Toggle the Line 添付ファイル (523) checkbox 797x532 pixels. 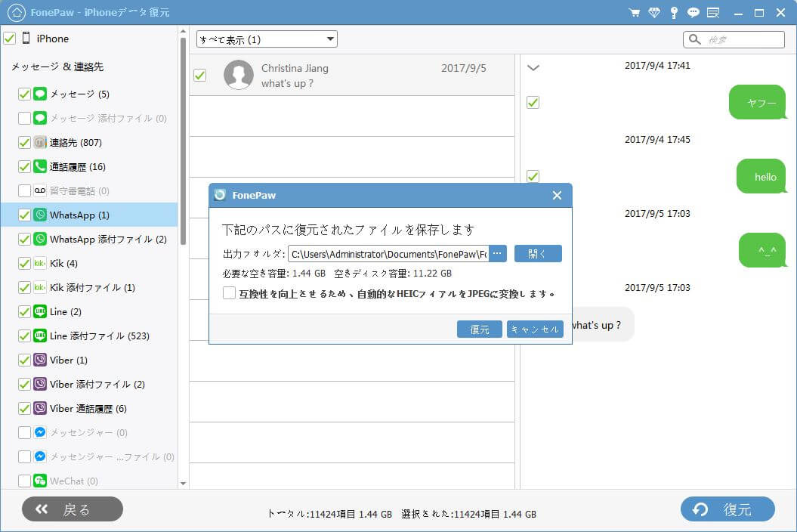click(24, 336)
